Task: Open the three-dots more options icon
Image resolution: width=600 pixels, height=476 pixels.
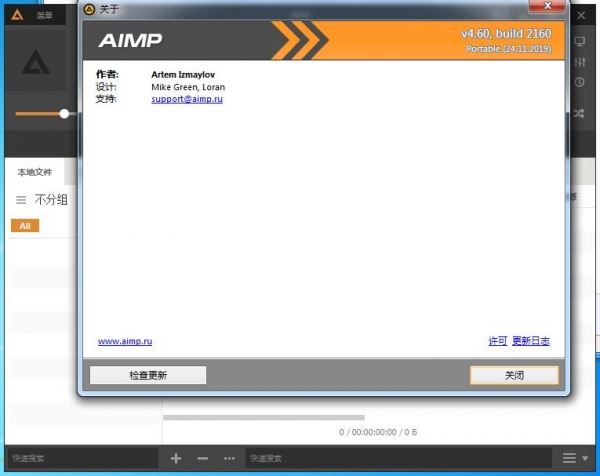Action: click(229, 458)
